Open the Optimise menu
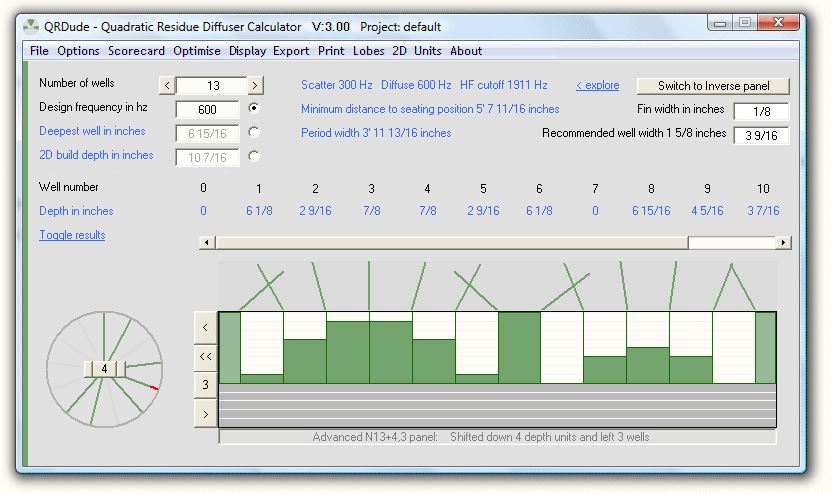Screen dimensions: 831x494 197,51
